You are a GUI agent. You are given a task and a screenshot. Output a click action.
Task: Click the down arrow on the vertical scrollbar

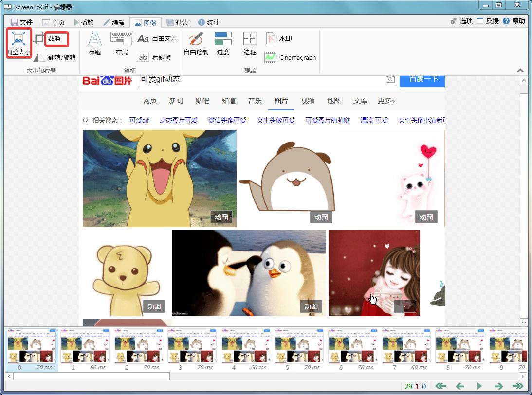(524, 323)
